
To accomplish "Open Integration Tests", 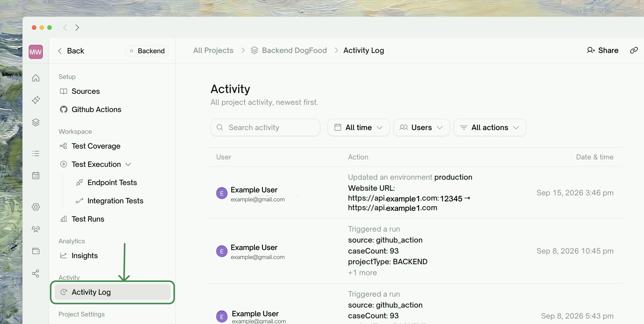I will point(110,201).
